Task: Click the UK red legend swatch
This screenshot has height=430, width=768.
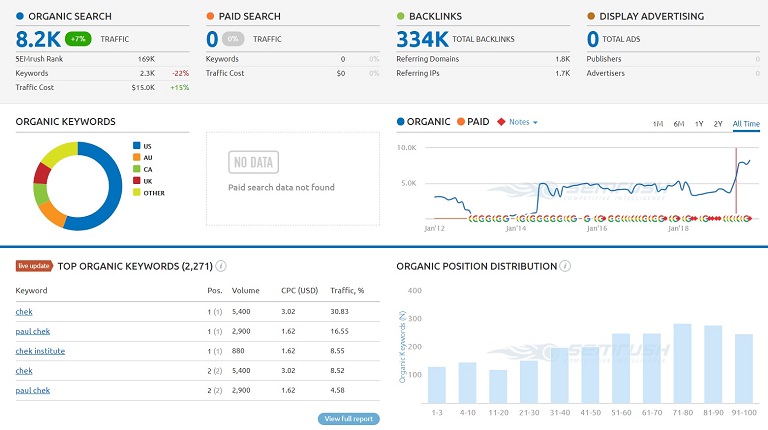Action: pyautogui.click(x=137, y=181)
